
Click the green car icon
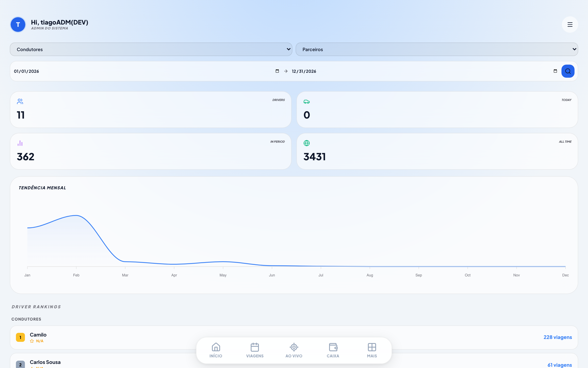click(x=307, y=102)
